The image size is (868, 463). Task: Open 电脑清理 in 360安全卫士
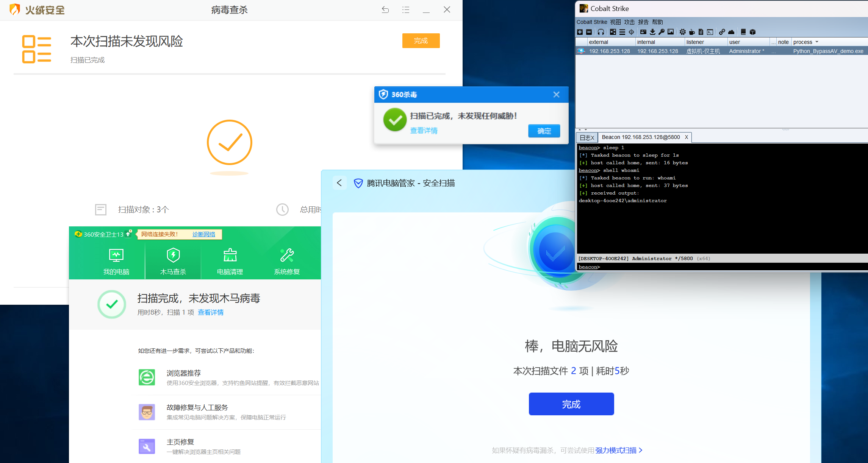(x=230, y=261)
